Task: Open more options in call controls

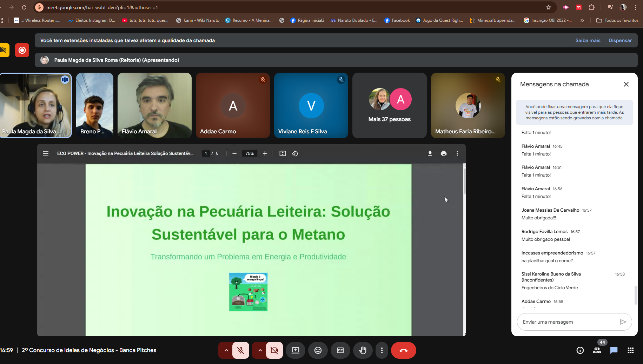Action: click(382, 350)
